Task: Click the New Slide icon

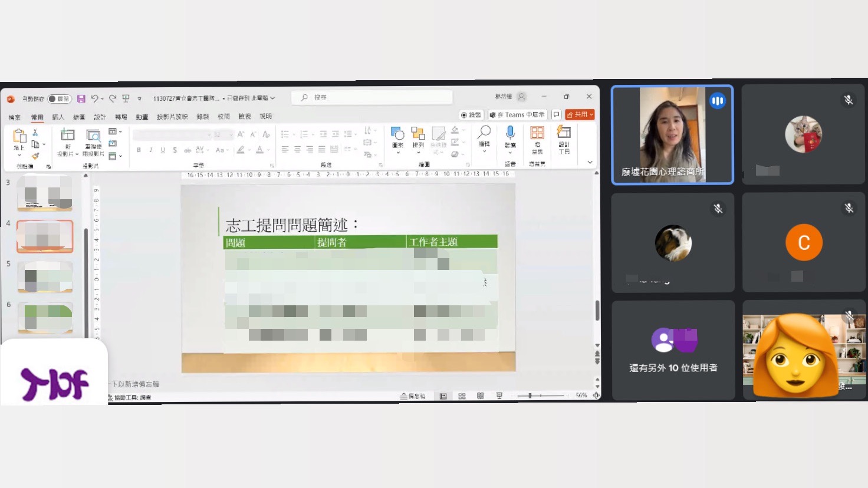Action: point(68,136)
